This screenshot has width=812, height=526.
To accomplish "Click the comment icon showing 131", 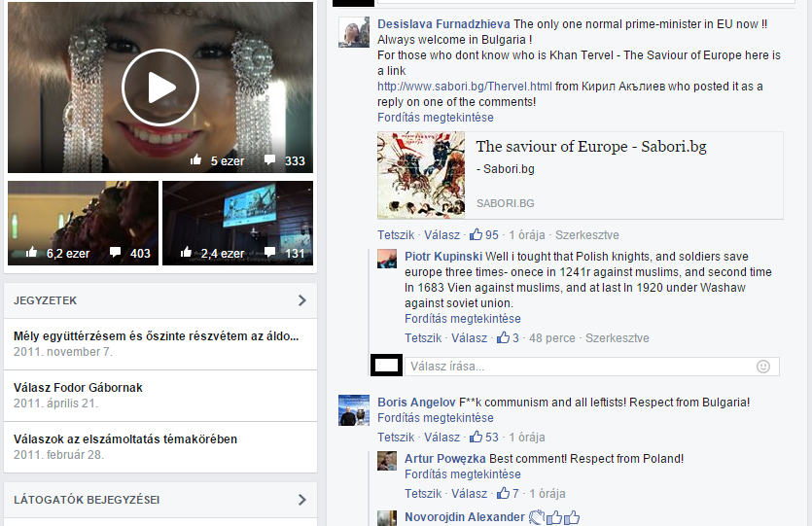I will [269, 253].
